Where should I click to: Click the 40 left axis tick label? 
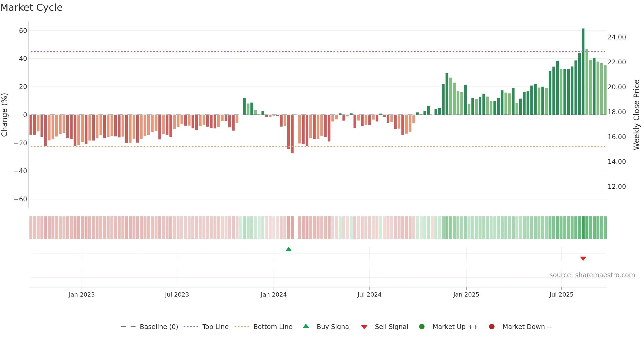(23, 59)
